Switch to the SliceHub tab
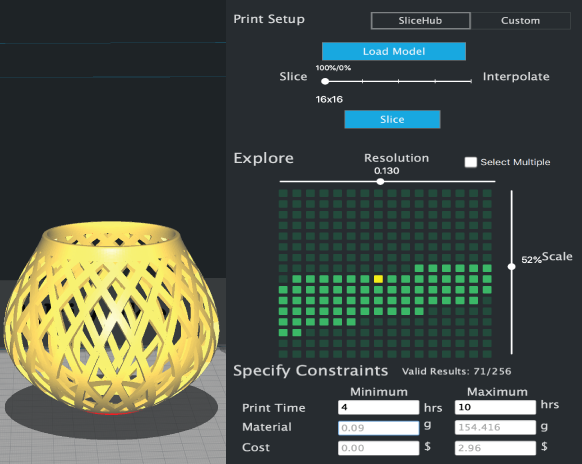This screenshot has width=582, height=464. click(421, 20)
